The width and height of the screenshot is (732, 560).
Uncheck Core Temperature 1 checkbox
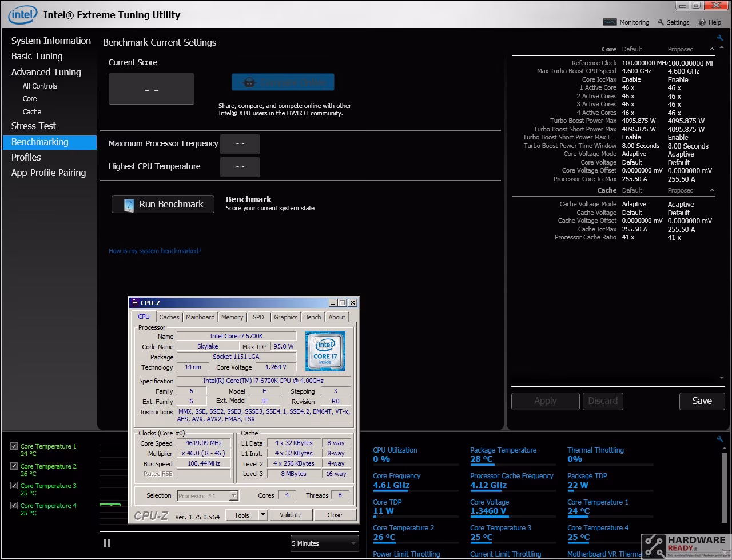[14, 446]
